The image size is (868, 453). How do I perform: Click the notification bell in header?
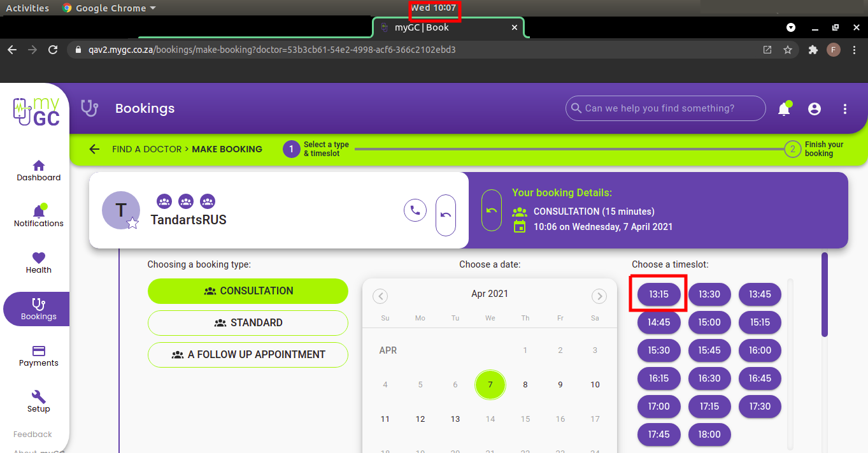coord(784,109)
